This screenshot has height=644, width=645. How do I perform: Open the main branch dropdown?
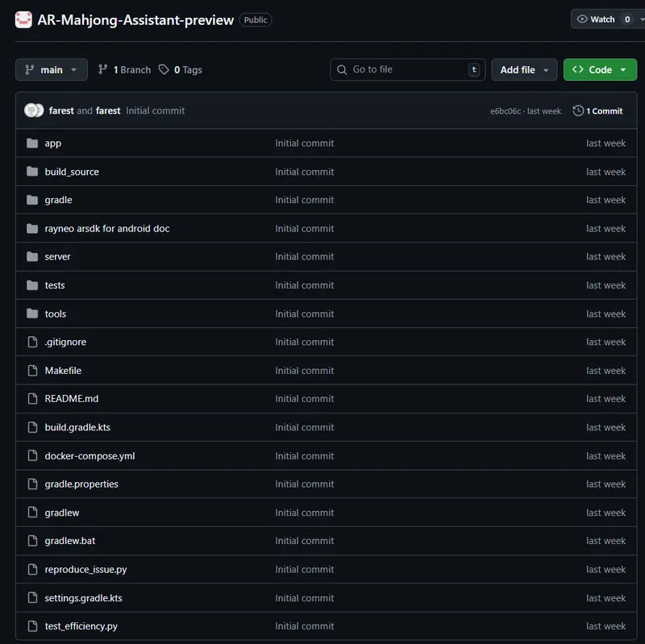coord(52,70)
